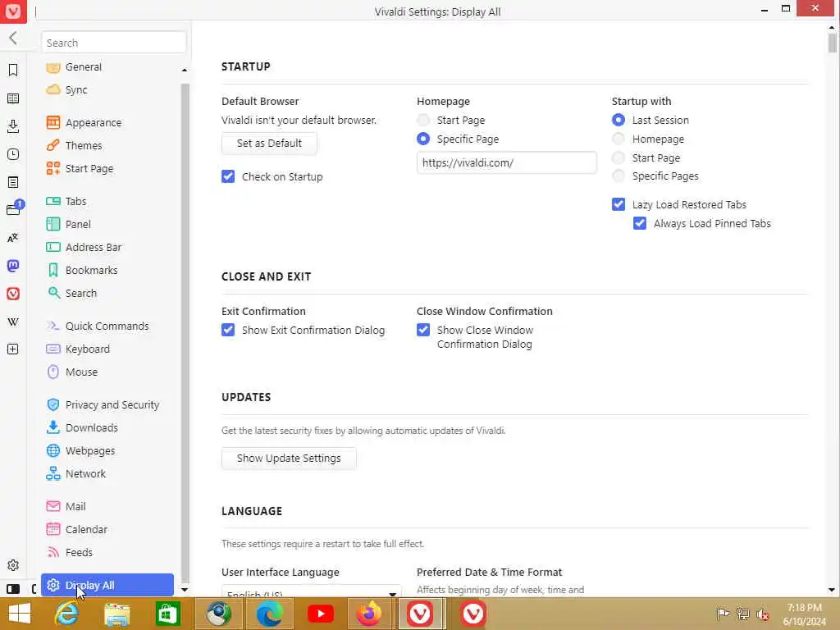Toggle Show Exit Confirmation Dialog checkbox
The image size is (840, 630).
tap(228, 330)
